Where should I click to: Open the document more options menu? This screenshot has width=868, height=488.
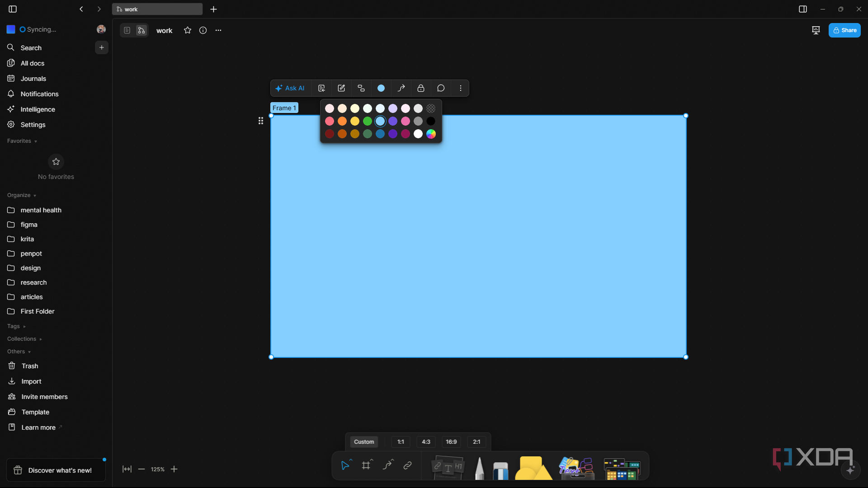coord(218,30)
